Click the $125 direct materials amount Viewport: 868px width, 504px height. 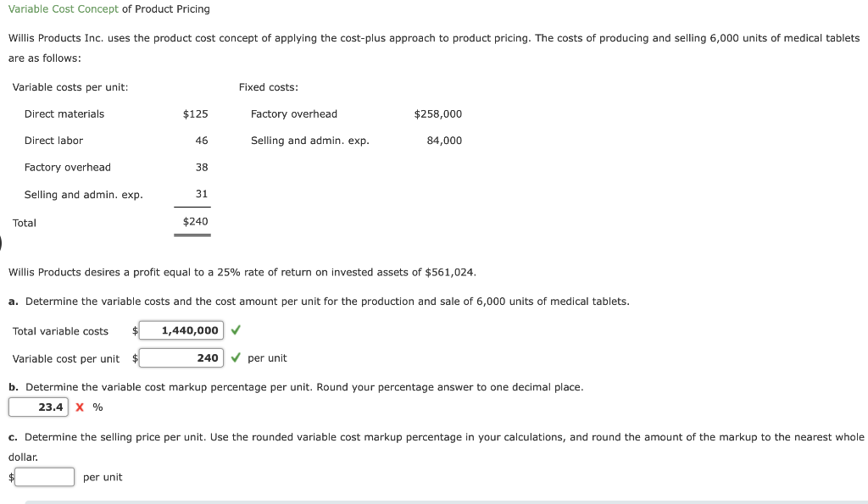point(195,114)
